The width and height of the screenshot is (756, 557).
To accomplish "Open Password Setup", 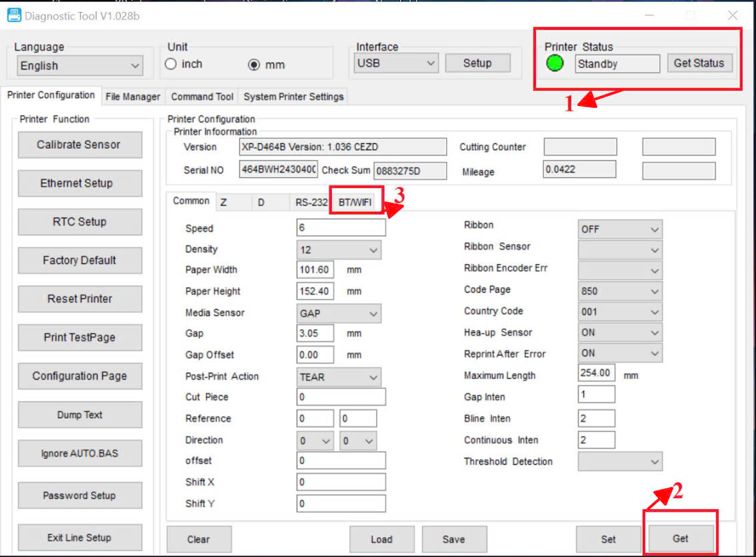I will (79, 495).
